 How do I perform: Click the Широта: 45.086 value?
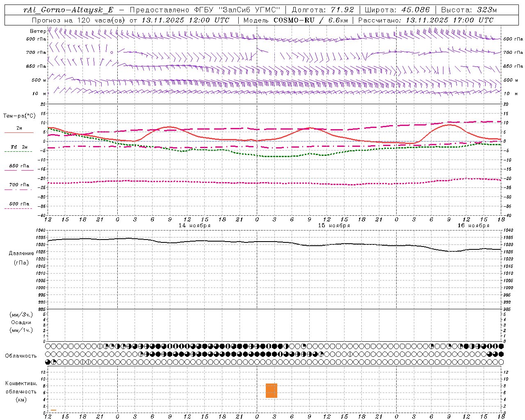tap(397, 10)
